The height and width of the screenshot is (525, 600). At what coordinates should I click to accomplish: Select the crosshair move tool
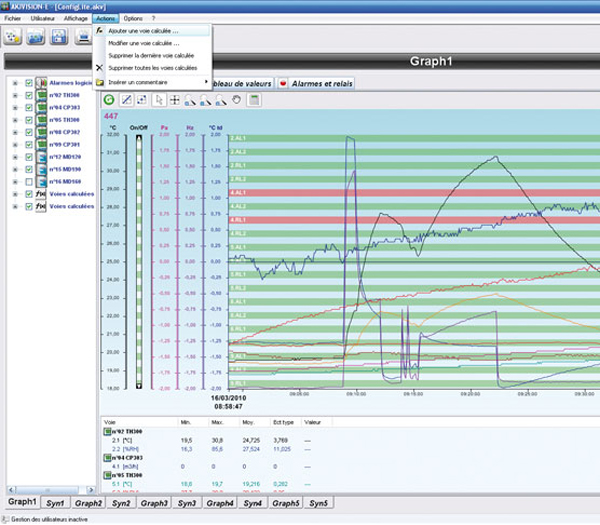click(174, 100)
